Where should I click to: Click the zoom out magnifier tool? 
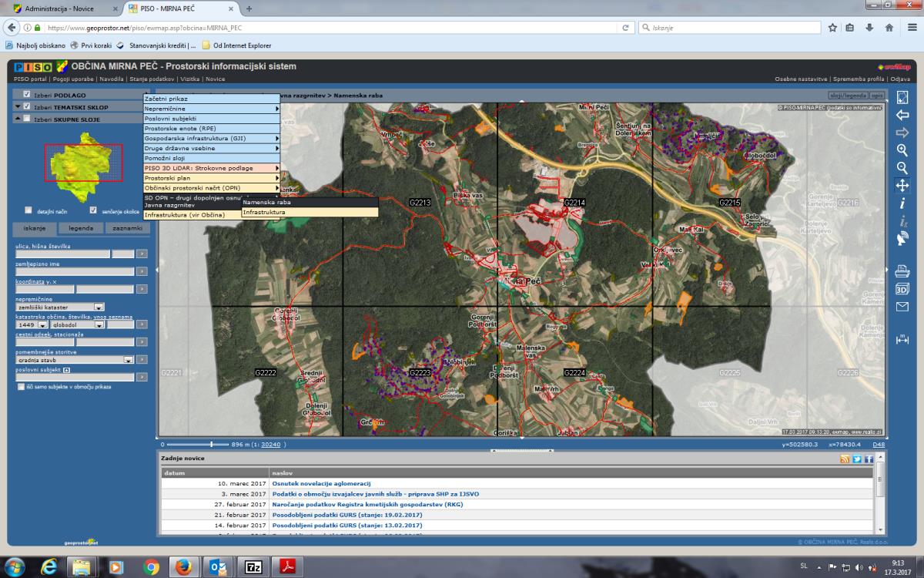(902, 168)
